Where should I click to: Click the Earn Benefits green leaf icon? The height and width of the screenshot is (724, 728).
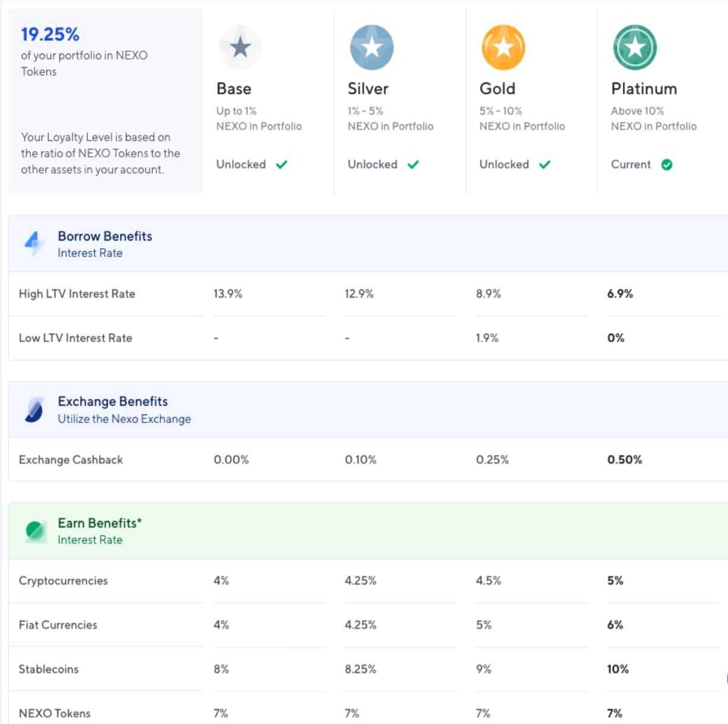[35, 531]
